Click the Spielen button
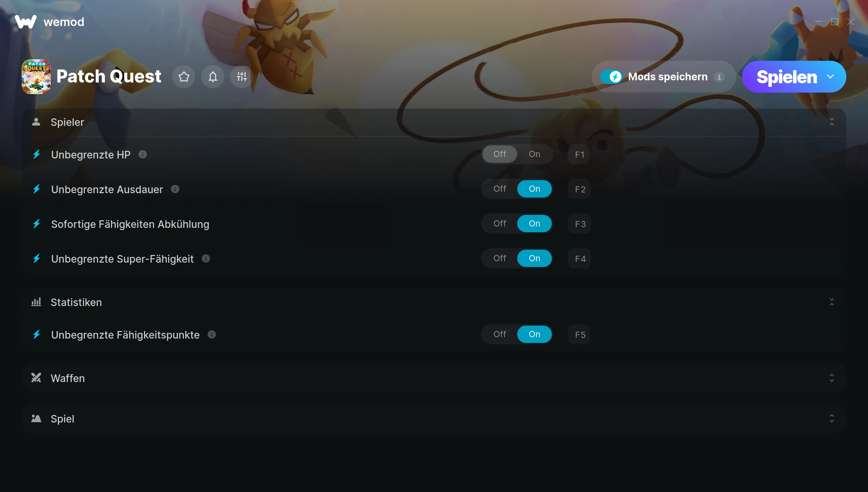Viewport: 868px width, 492px height. tap(787, 77)
